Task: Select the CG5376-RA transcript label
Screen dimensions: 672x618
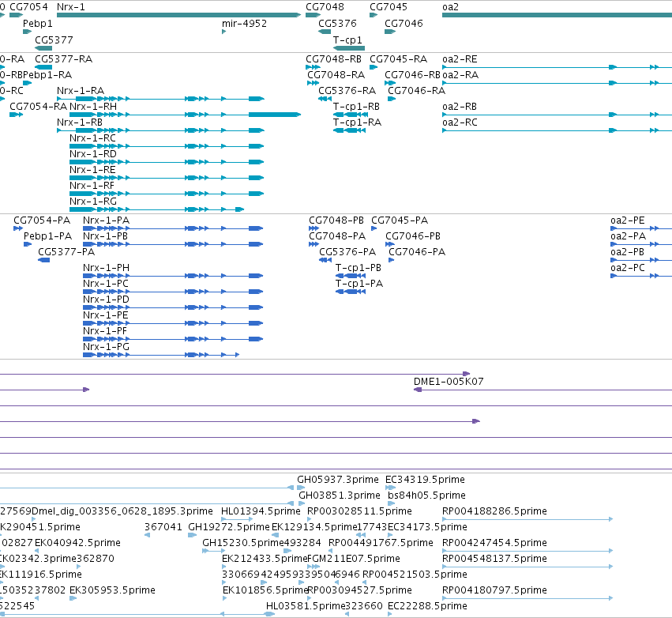Action: tap(347, 91)
